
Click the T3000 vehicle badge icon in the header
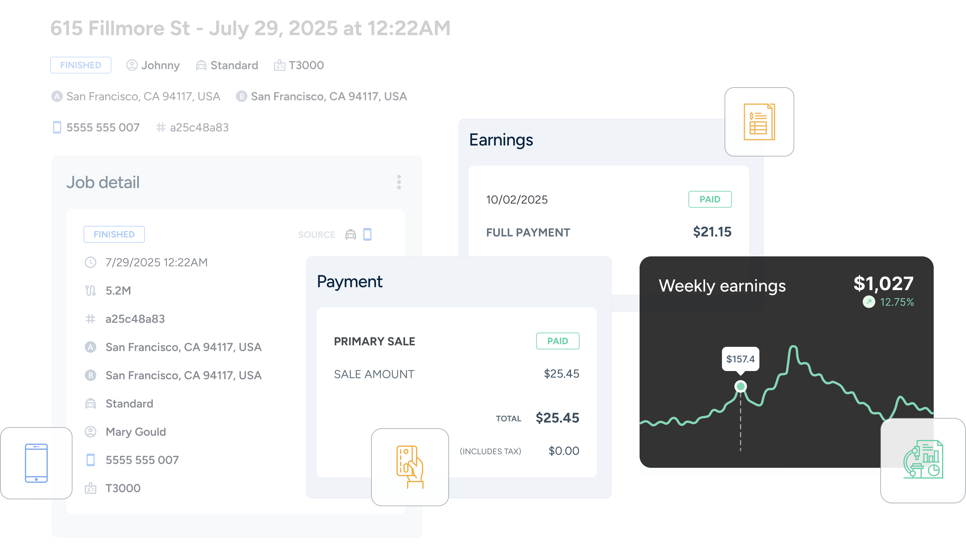[x=279, y=65]
